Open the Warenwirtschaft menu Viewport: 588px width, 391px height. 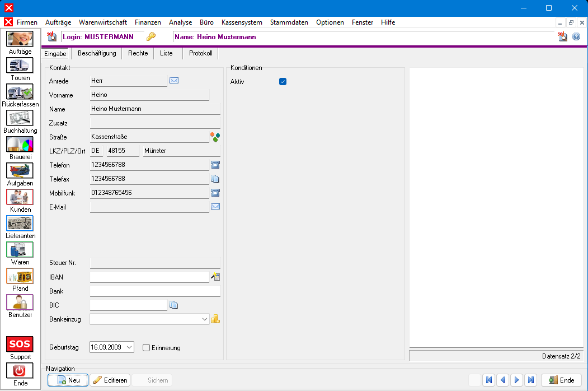[x=103, y=22]
